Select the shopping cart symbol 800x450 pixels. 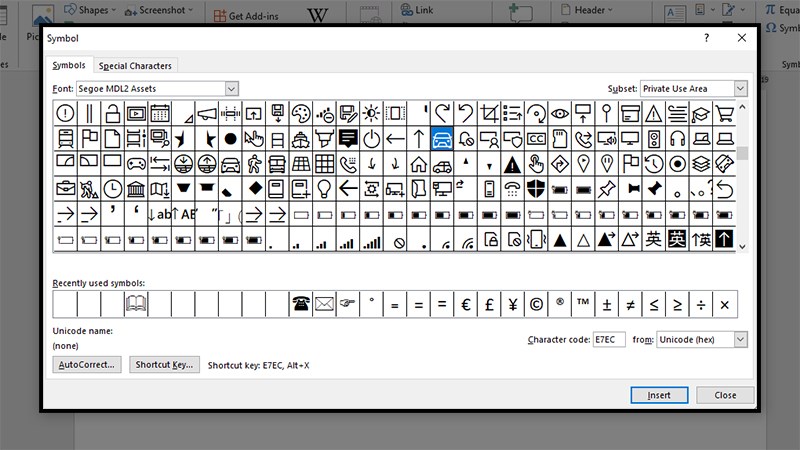click(724, 113)
